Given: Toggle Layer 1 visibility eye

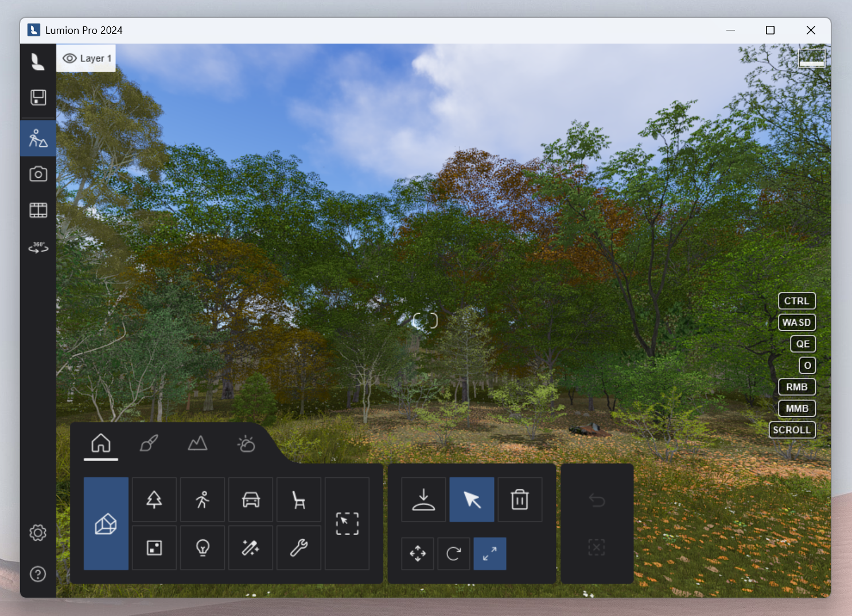Looking at the screenshot, I should (x=70, y=59).
